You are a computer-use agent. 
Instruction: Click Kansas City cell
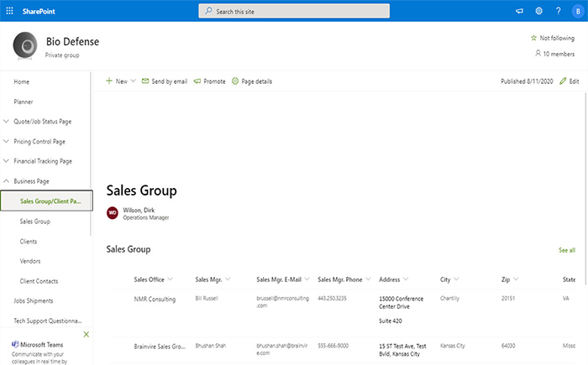pos(453,346)
